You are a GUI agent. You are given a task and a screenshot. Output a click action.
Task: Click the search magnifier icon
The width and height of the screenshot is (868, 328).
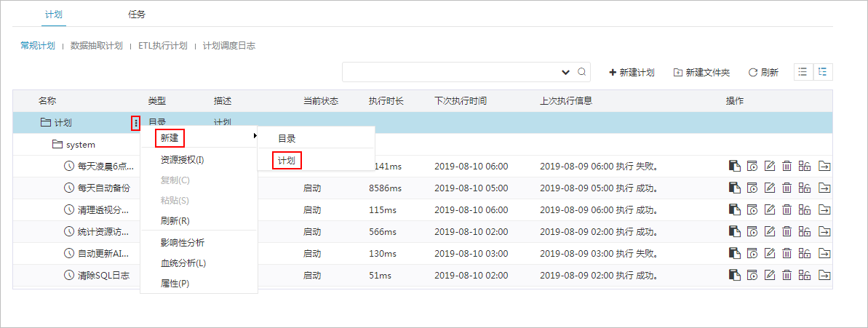[x=581, y=72]
